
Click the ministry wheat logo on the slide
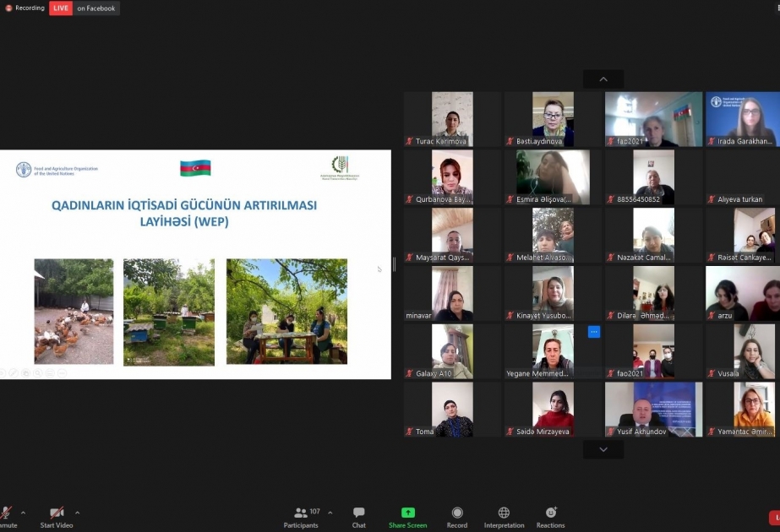[x=340, y=167]
